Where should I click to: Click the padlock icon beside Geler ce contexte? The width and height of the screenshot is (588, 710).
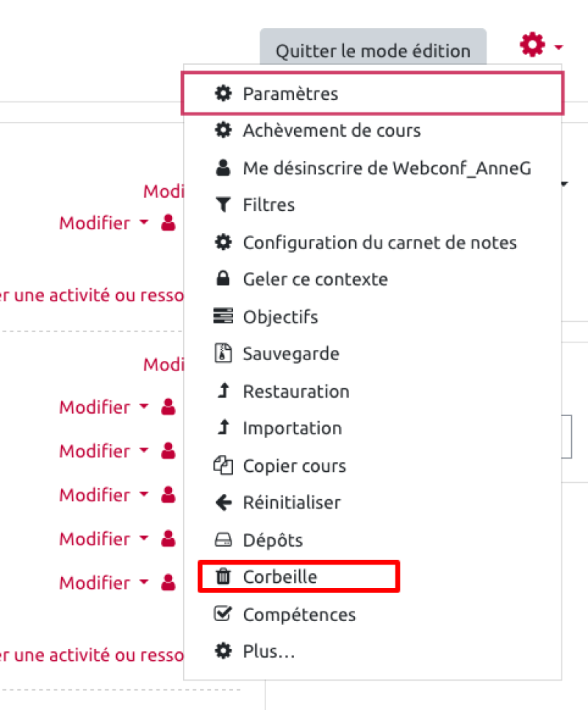click(222, 279)
